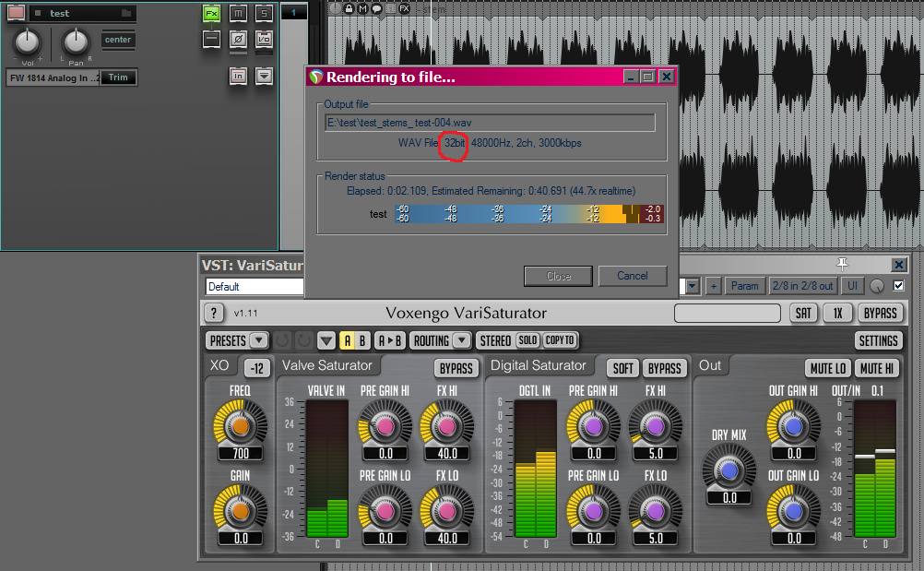This screenshot has width=924, height=571.
Task: Toggle SOFT mode in Digital Saturator
Action: 622,368
